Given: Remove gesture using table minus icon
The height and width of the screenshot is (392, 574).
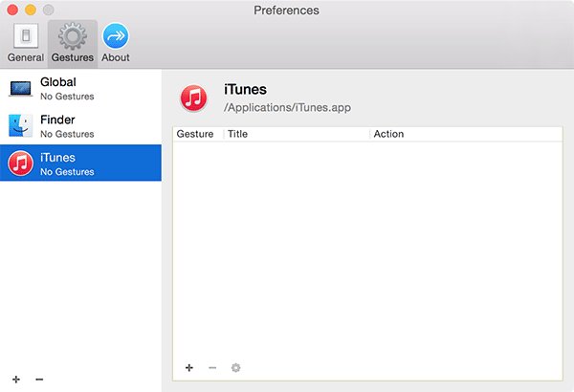Looking at the screenshot, I should (x=212, y=367).
